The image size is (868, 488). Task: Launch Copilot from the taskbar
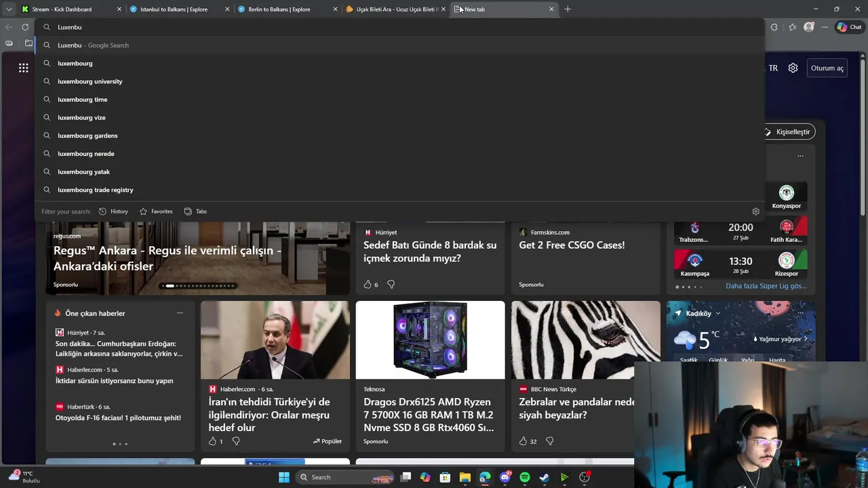(x=425, y=477)
